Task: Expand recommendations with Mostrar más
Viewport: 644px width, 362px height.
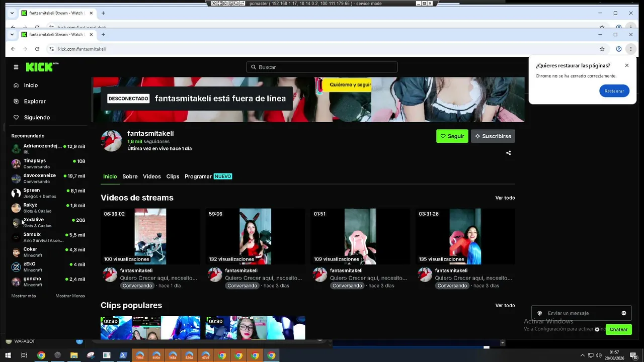Action: click(24, 296)
